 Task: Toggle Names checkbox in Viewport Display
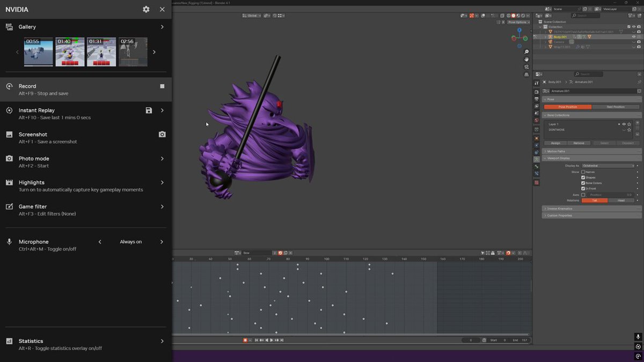(x=583, y=172)
